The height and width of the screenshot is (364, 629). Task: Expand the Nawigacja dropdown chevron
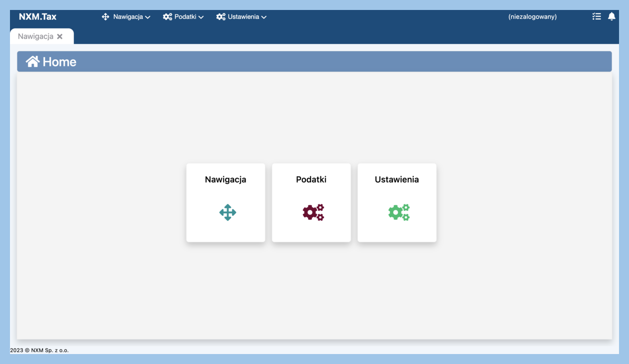point(148,17)
